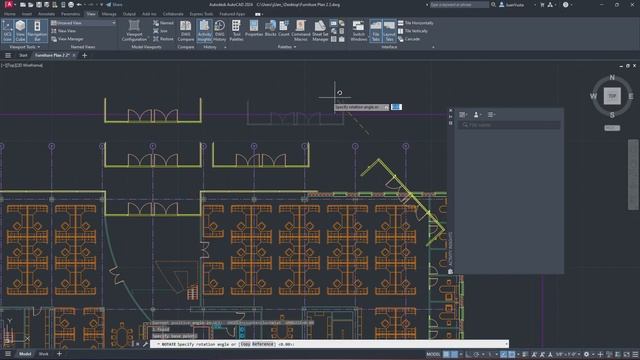Click New View in Named Views

tap(63, 31)
